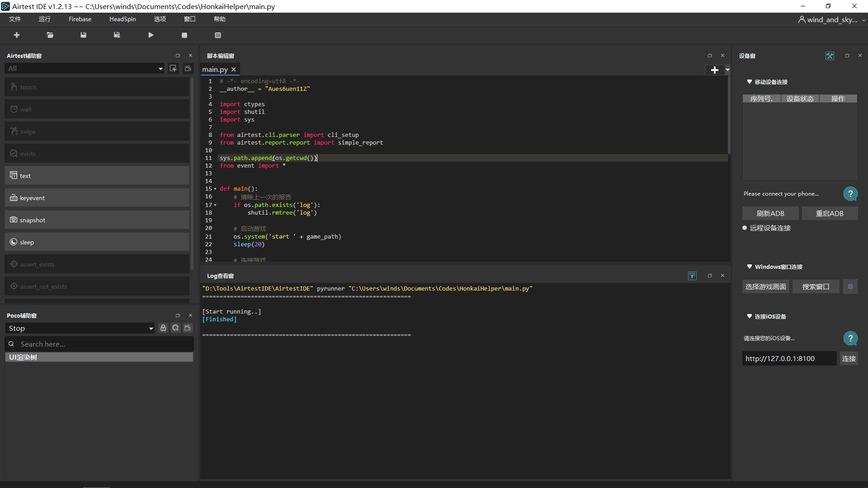Open the wind_and_sky account dropdown

(832, 20)
